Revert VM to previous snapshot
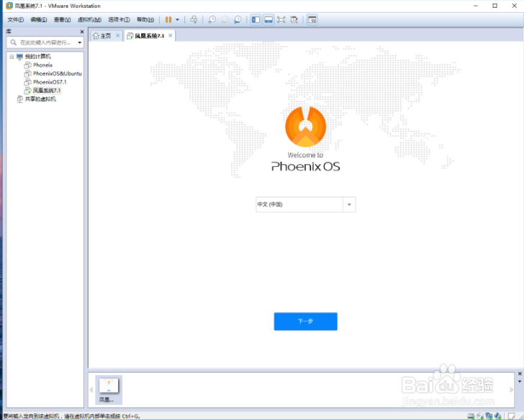The width and height of the screenshot is (524, 420). (x=225, y=19)
